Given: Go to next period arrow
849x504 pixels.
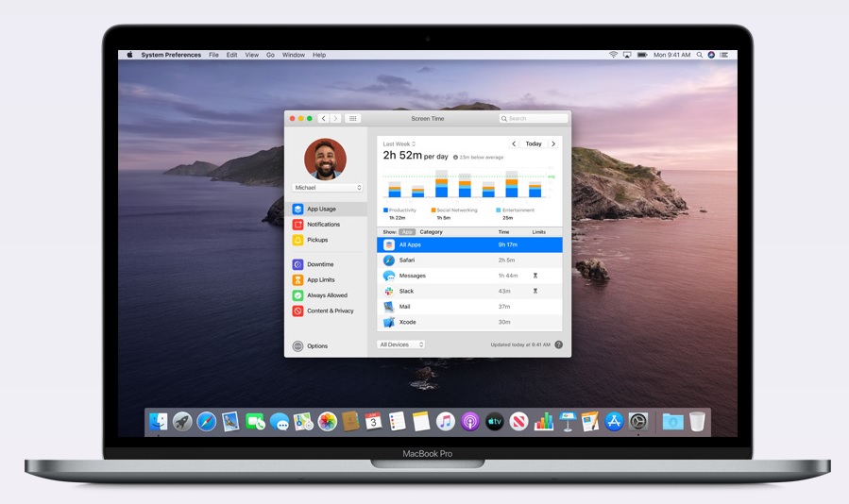Looking at the screenshot, I should pyautogui.click(x=552, y=144).
